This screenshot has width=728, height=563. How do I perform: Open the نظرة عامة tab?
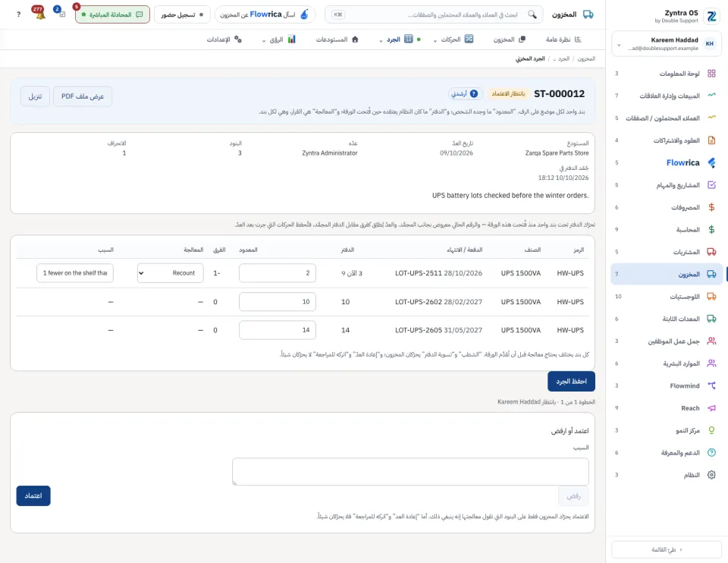563,39
